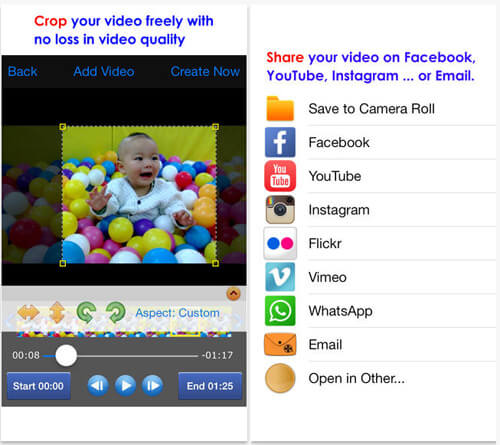Click the top-right crop handle
The height and width of the screenshot is (445, 500).
pyautogui.click(x=216, y=127)
